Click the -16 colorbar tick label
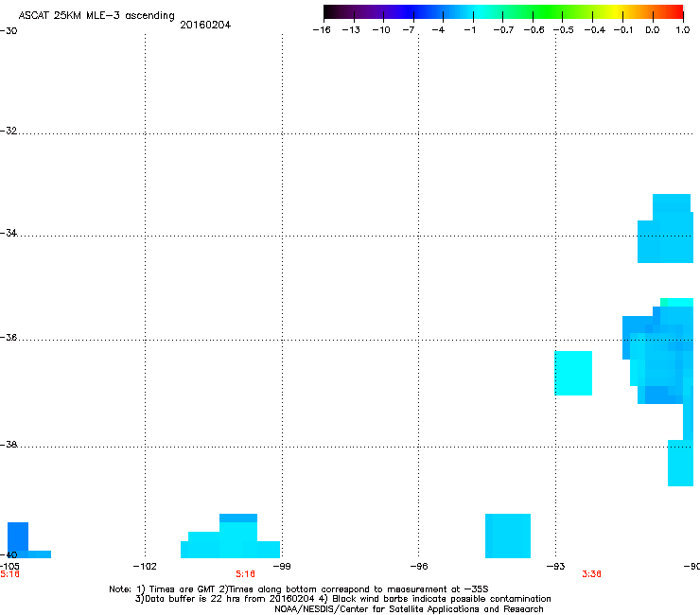 pyautogui.click(x=322, y=30)
